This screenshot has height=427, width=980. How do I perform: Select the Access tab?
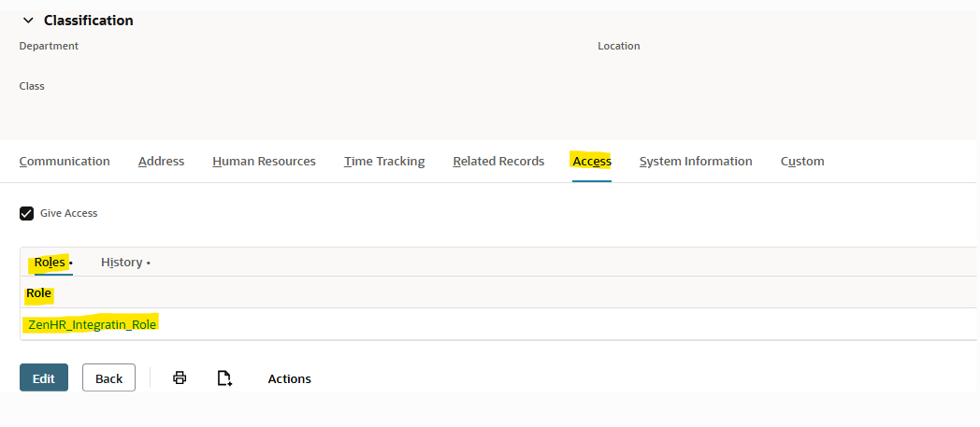[x=592, y=161]
